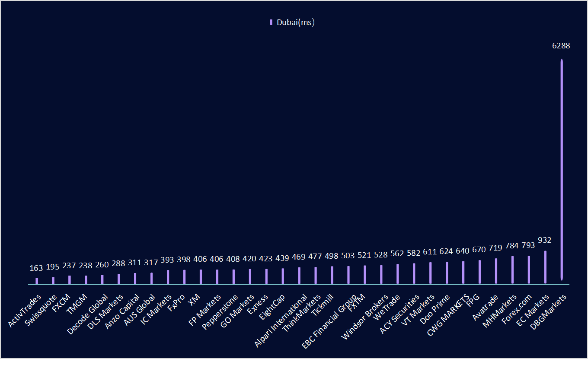
Task: Select the Decode Global axis label
Action: pyautogui.click(x=88, y=313)
